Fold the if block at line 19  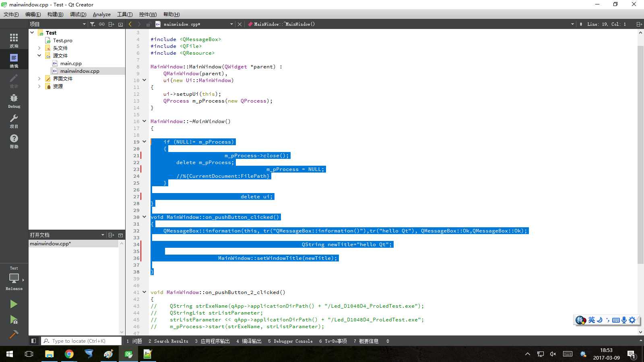click(144, 142)
